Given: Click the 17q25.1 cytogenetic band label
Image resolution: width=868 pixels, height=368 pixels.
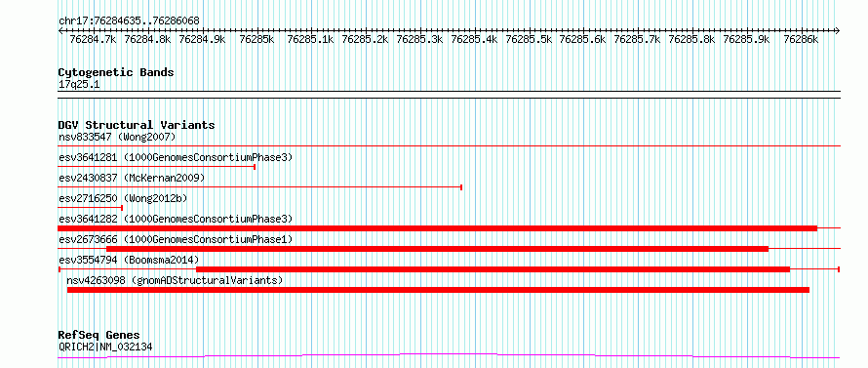Looking at the screenshot, I should pos(79,85).
